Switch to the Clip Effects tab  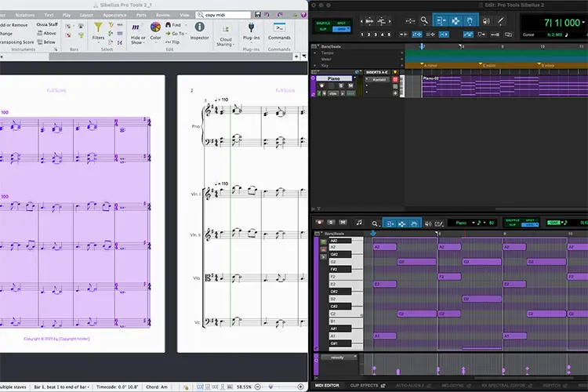367,385
